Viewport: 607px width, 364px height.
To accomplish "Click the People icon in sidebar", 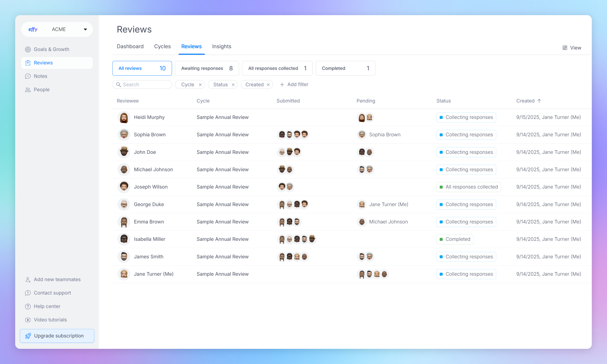I will pyautogui.click(x=28, y=90).
